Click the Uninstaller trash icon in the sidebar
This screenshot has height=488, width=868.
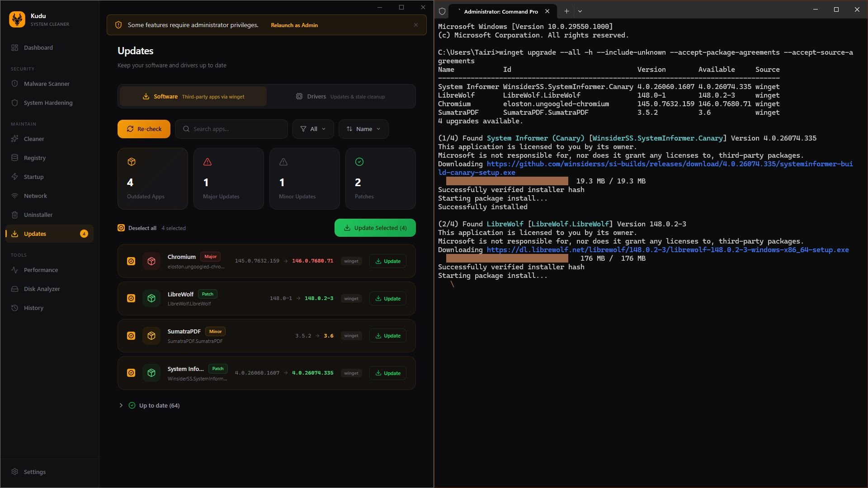[14, 215]
